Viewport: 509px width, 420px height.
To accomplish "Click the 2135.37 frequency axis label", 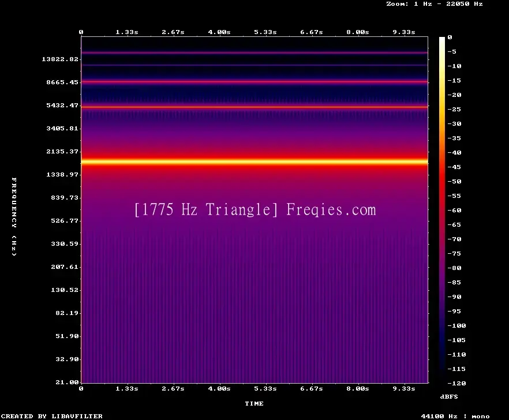I will click(x=62, y=151).
